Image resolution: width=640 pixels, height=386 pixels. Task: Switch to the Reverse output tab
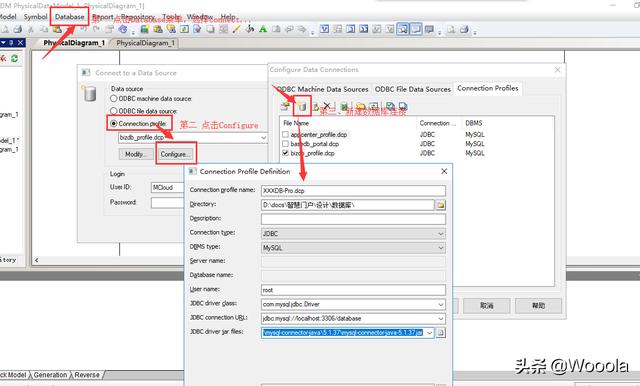(87, 375)
